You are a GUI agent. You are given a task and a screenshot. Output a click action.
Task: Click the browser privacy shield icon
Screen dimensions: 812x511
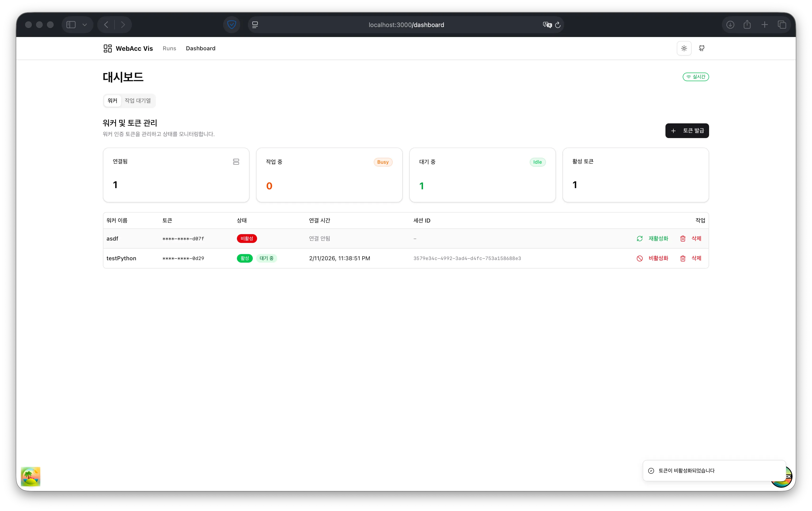(x=231, y=25)
